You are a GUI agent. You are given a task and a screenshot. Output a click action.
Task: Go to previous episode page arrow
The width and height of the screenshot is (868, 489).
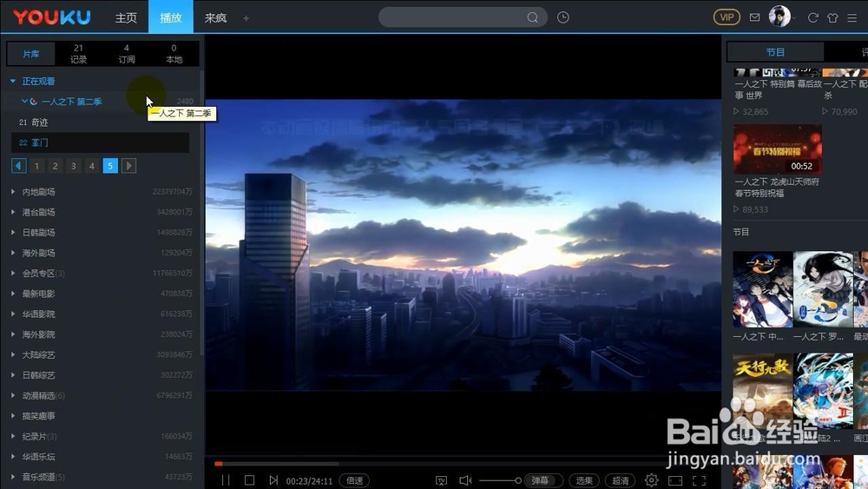click(19, 166)
